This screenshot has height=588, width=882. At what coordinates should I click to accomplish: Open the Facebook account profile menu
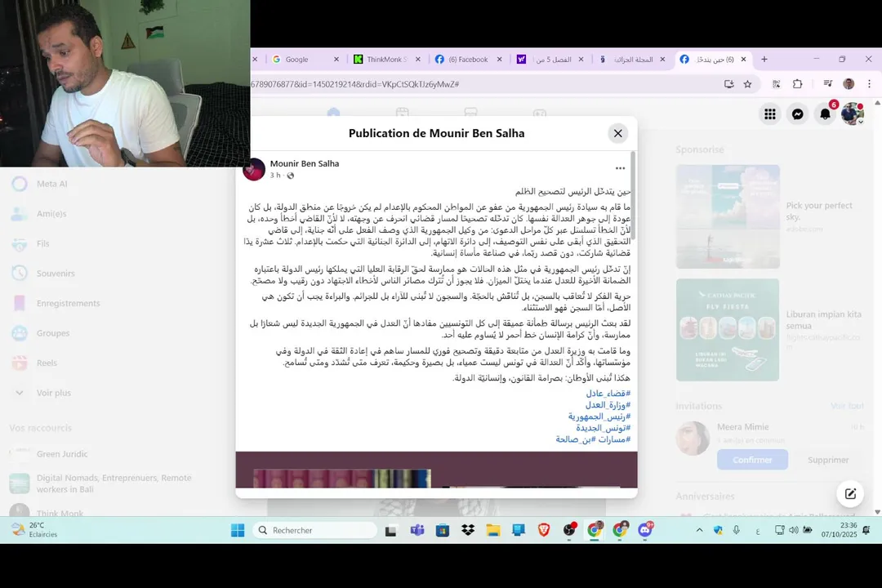(x=852, y=114)
